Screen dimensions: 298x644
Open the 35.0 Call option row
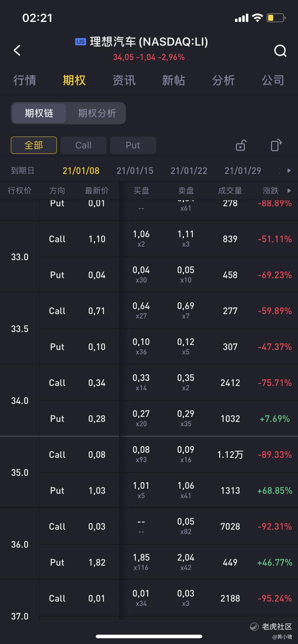[169, 454]
